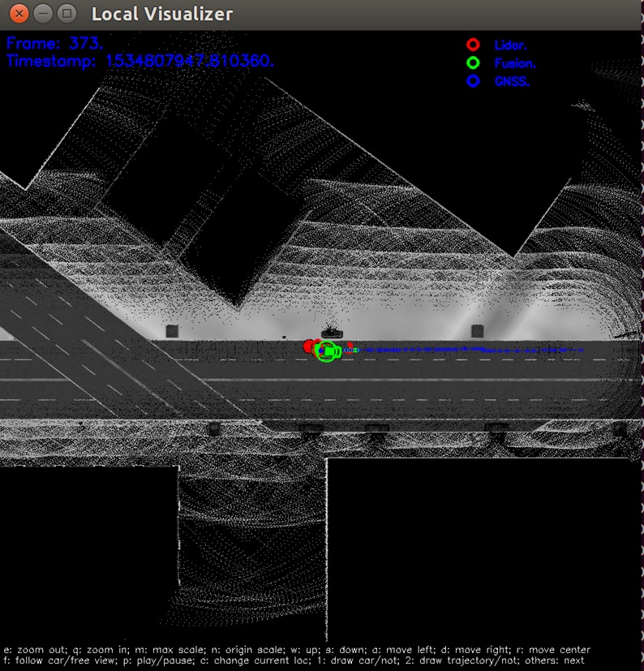Screen dimensions: 644x671
Task: Click the Local Visualizer window title
Action: (162, 14)
